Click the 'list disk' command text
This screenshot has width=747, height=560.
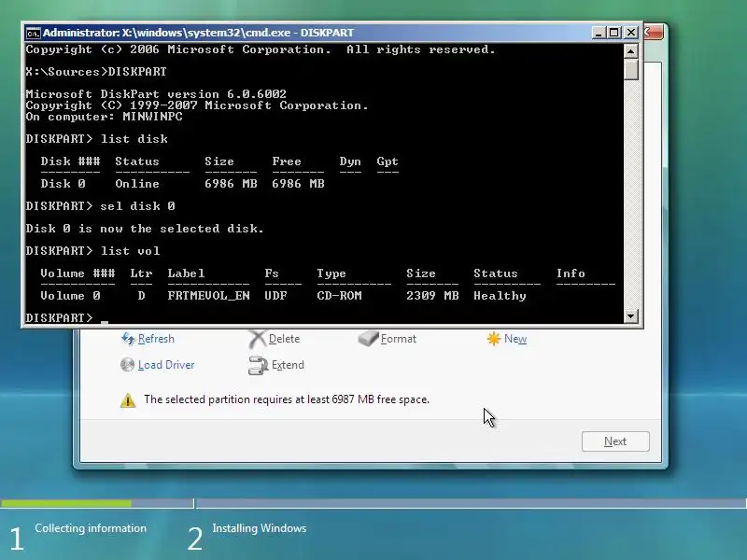(134, 138)
